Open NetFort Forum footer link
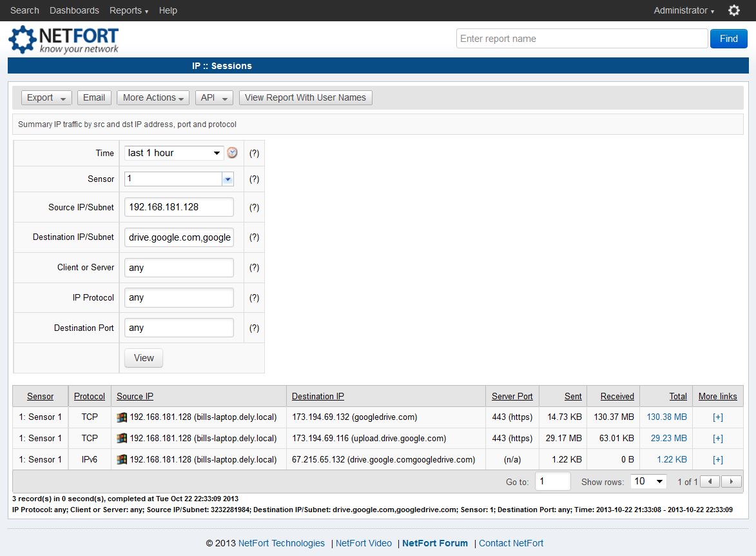The height and width of the screenshot is (556, 756). click(x=435, y=543)
